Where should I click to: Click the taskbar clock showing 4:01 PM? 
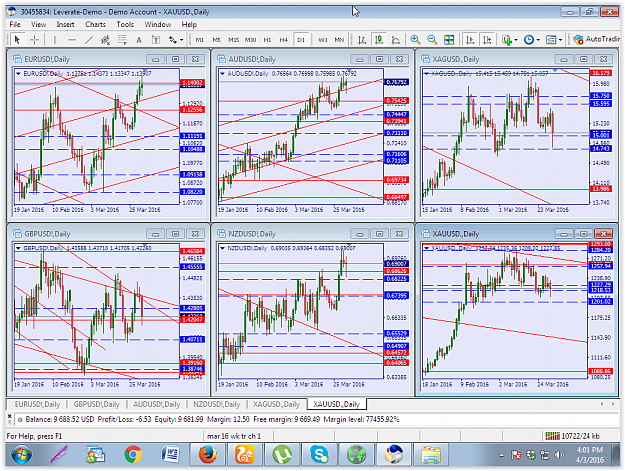590,455
